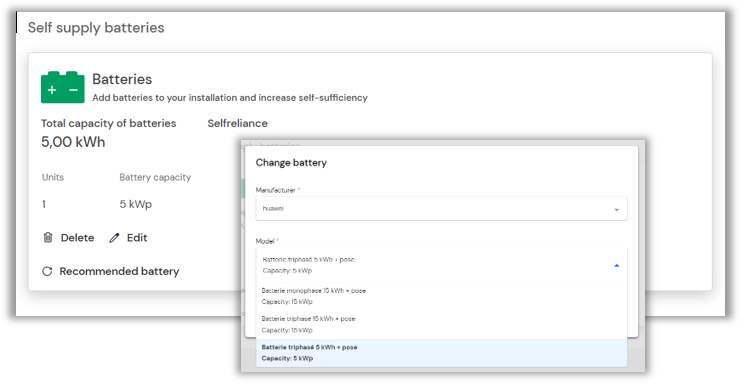Click the pencil Edit icon

[x=114, y=238]
